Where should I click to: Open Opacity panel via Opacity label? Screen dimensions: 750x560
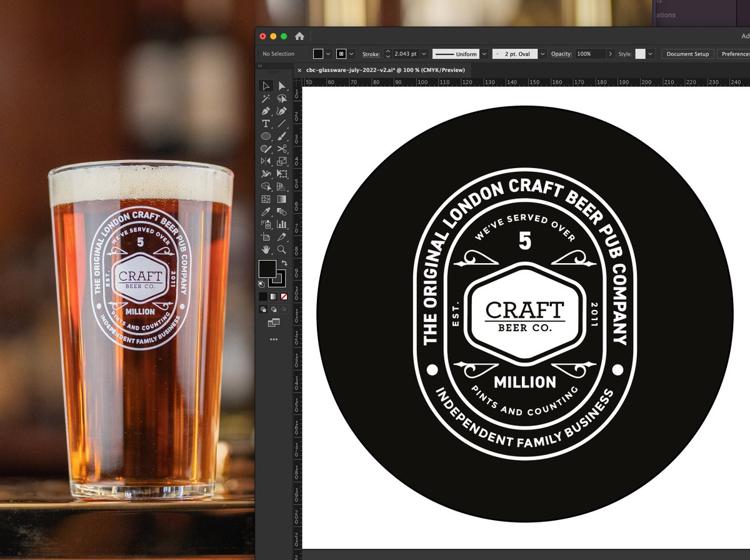coord(561,54)
